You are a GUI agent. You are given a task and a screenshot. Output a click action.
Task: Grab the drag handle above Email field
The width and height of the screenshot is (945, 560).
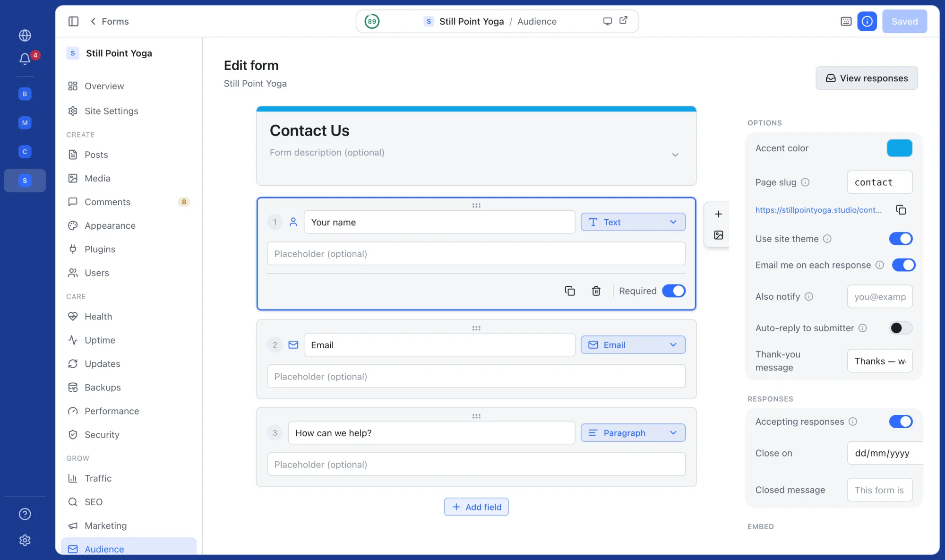pyautogui.click(x=476, y=328)
